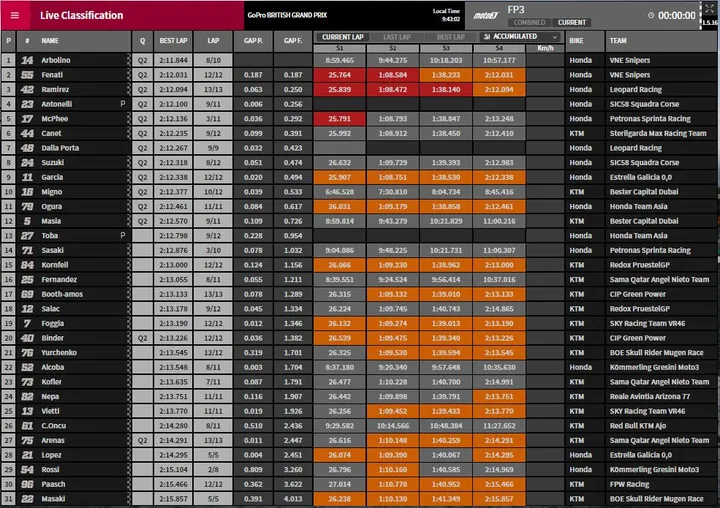Click the Moto3 logo
Screen dimensions: 720x508
tap(486, 16)
